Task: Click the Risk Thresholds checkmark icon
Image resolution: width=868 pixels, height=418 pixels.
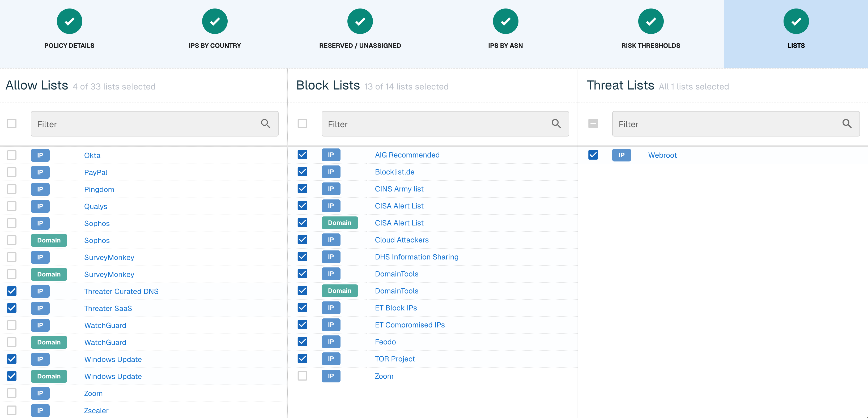Action: point(651,21)
